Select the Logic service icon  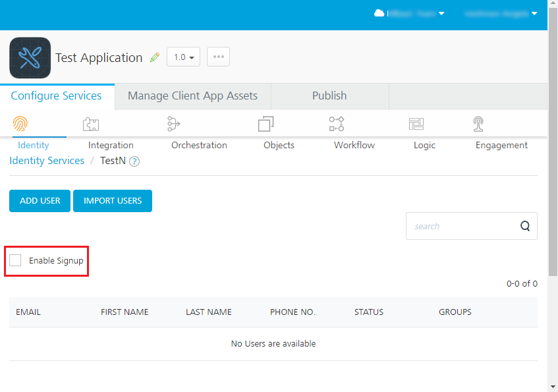pyautogui.click(x=416, y=124)
